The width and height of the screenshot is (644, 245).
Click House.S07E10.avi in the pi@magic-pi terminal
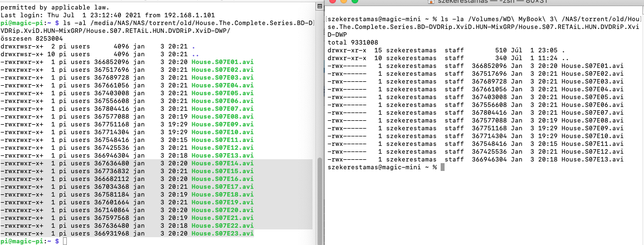(223, 132)
